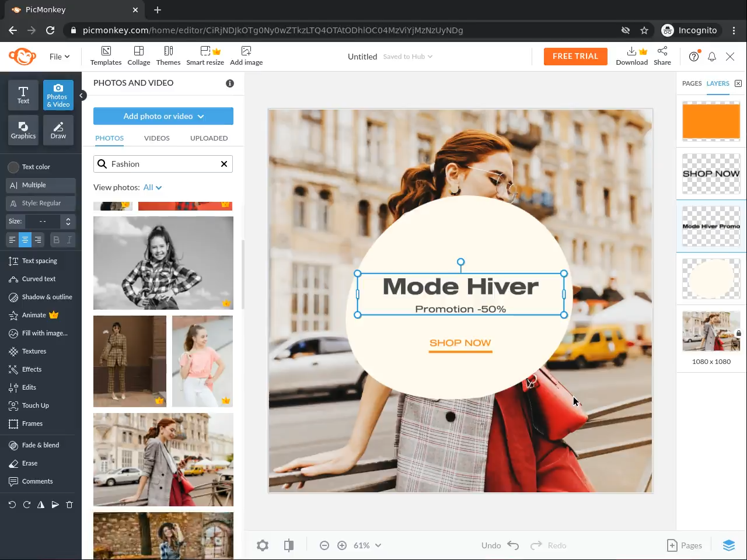747x560 pixels.
Task: Align text to the left
Action: [x=12, y=240]
